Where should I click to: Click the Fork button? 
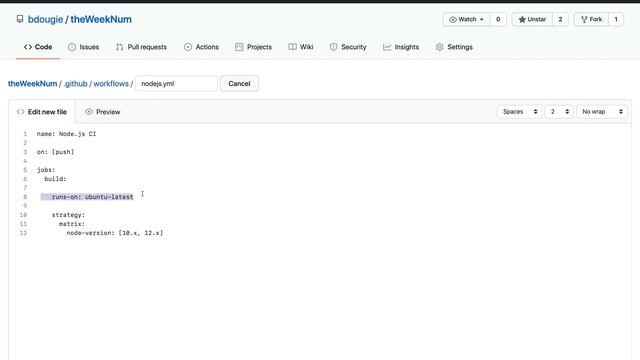point(591,19)
